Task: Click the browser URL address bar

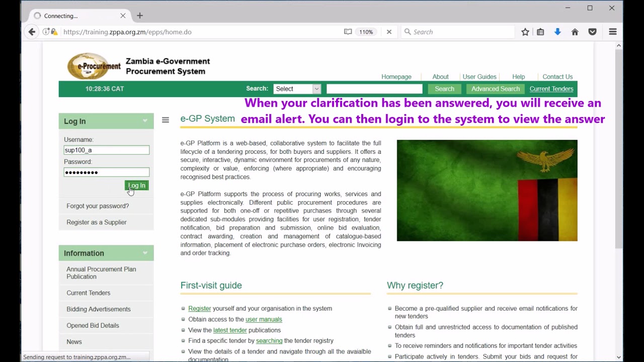Action: [x=201, y=32]
